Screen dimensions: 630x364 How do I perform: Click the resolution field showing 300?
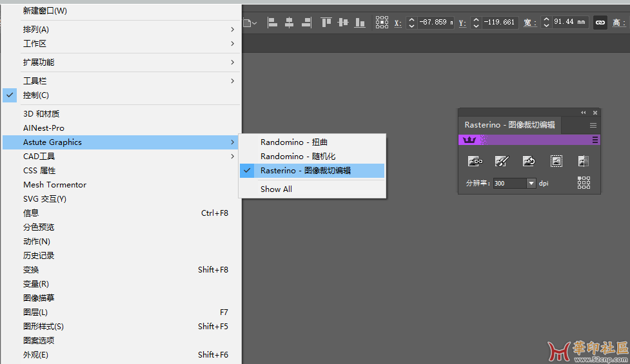tap(510, 184)
